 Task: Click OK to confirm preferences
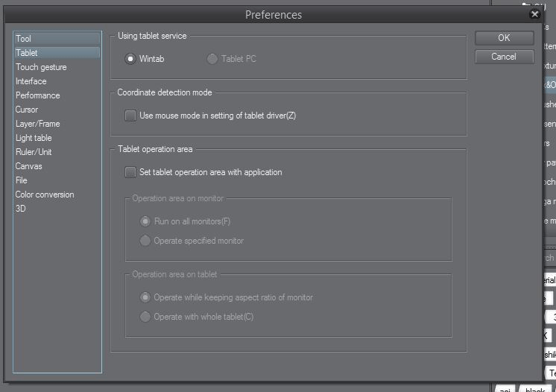click(x=504, y=38)
